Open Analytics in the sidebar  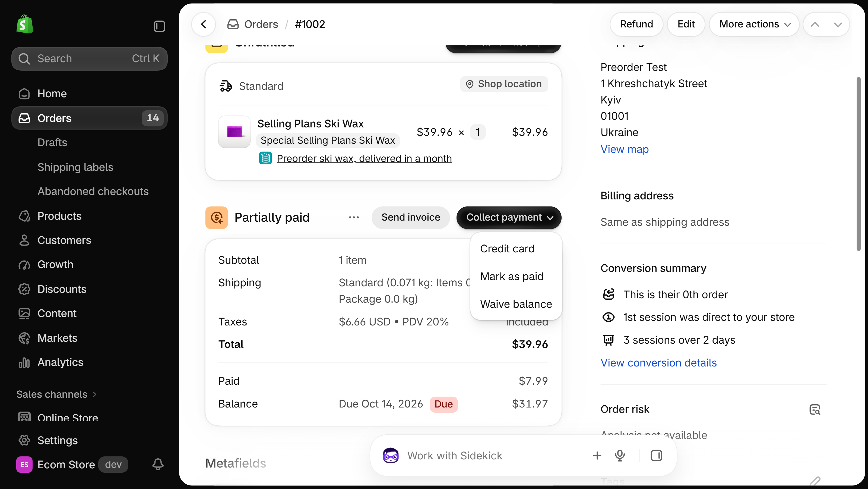(x=89, y=362)
